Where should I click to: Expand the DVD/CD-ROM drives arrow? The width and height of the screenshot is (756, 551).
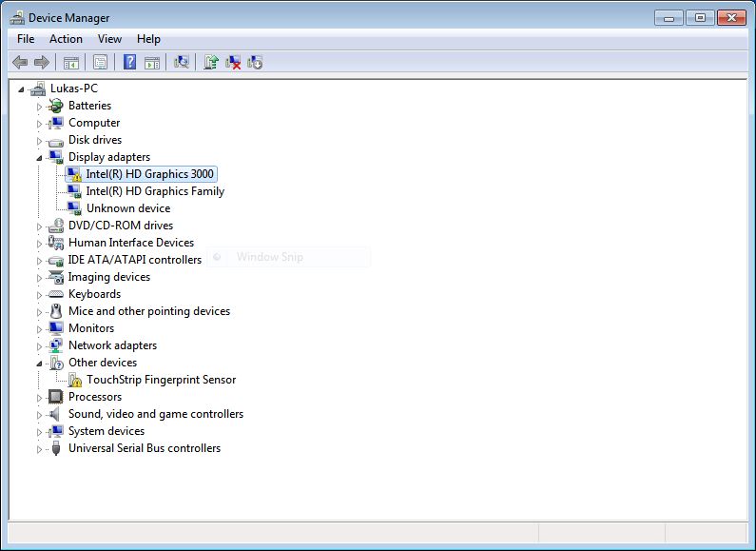click(40, 226)
